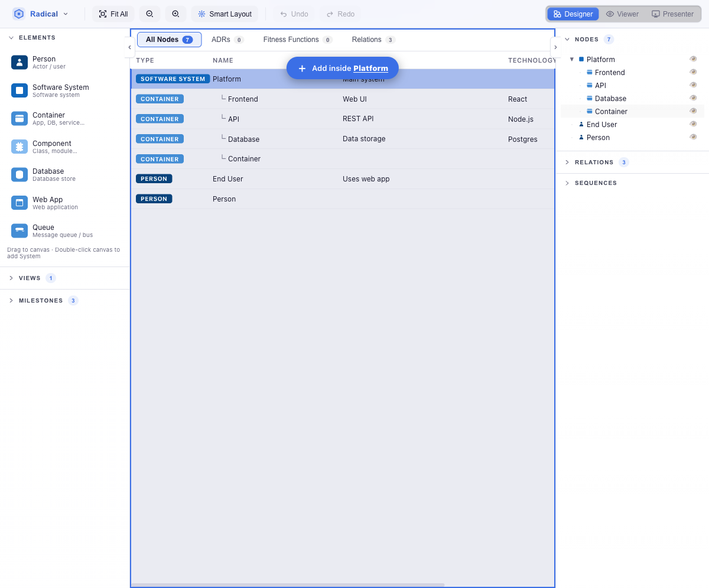Click the API container icon in Nodes tree
Screen dimensions: 709x588
(x=590, y=85)
